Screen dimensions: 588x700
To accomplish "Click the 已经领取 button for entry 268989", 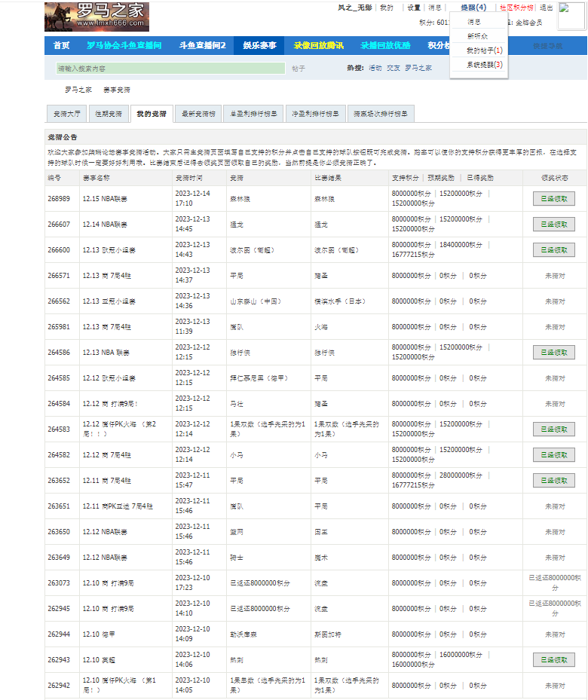I will [553, 199].
